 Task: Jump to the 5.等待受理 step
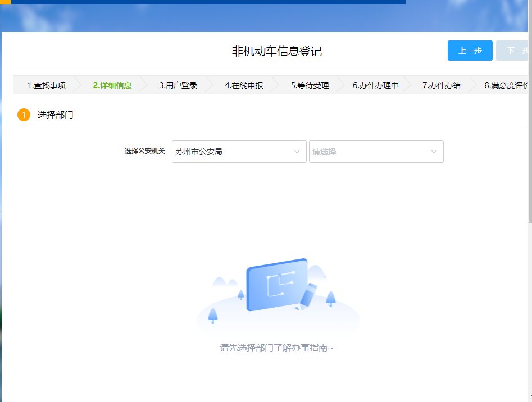click(x=310, y=85)
